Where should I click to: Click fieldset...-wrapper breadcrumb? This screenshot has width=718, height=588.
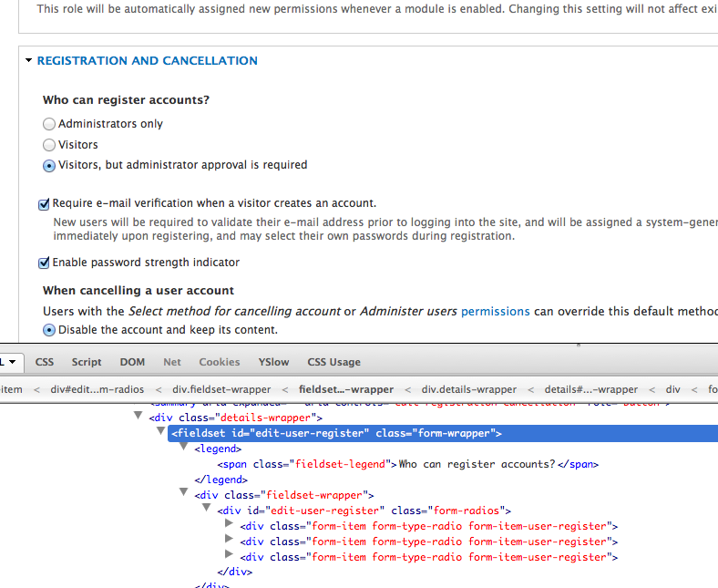[x=346, y=389]
